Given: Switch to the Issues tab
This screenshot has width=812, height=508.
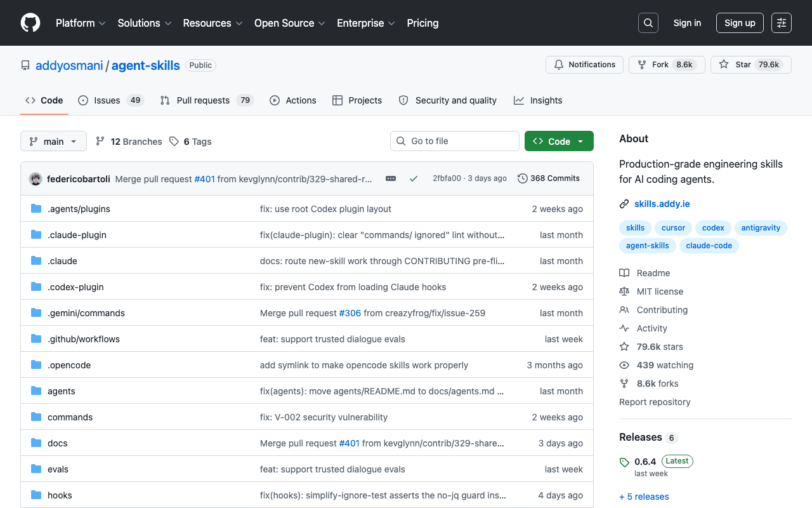Looking at the screenshot, I should click(111, 100).
